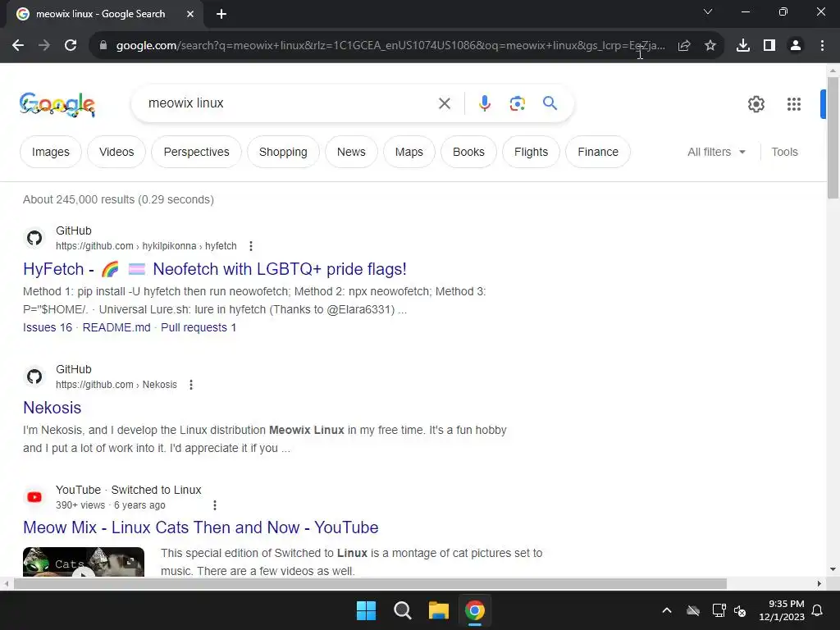Show hidden system tray icons
840x630 pixels.
667,610
